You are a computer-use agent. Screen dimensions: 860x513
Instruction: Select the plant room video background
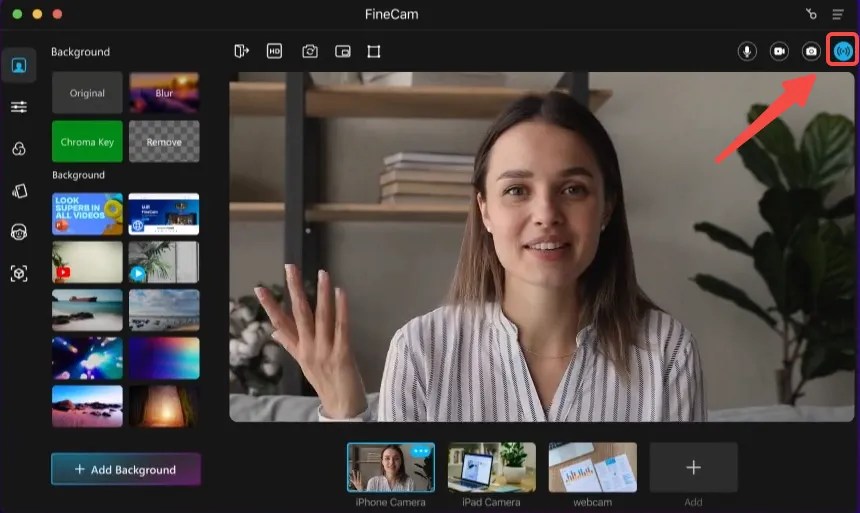164,262
